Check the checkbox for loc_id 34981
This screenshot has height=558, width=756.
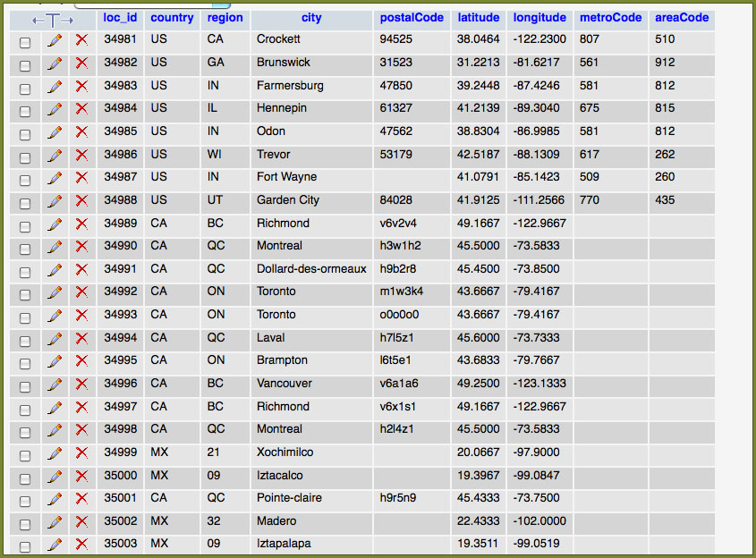pyautogui.click(x=25, y=41)
